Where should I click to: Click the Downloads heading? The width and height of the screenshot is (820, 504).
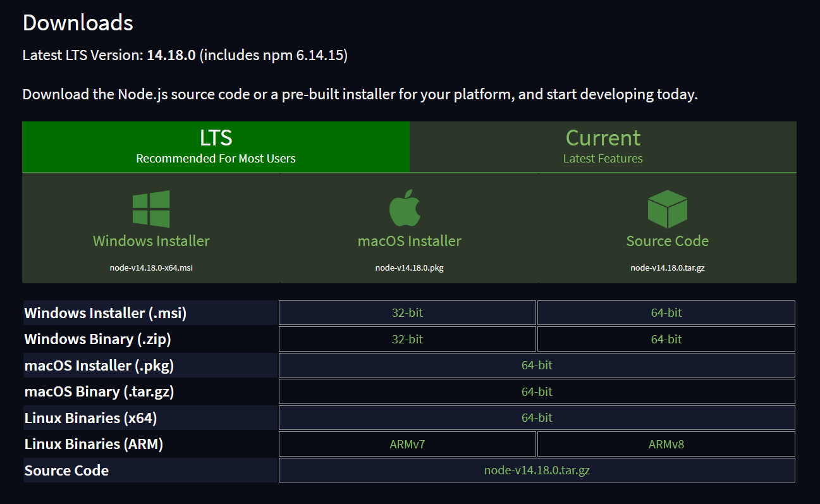point(78,23)
